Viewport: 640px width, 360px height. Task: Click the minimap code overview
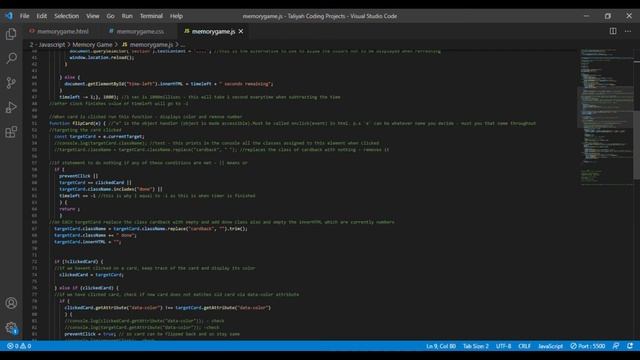point(606,118)
